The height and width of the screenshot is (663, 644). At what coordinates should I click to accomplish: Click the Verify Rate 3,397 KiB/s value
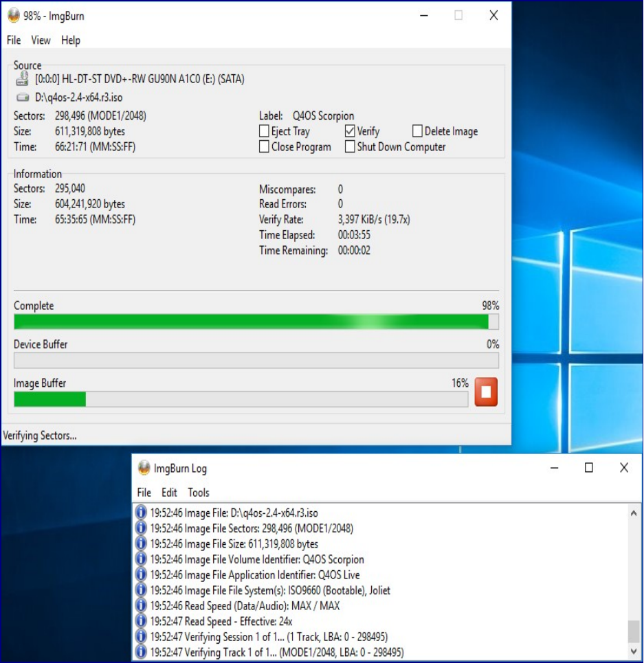(374, 219)
